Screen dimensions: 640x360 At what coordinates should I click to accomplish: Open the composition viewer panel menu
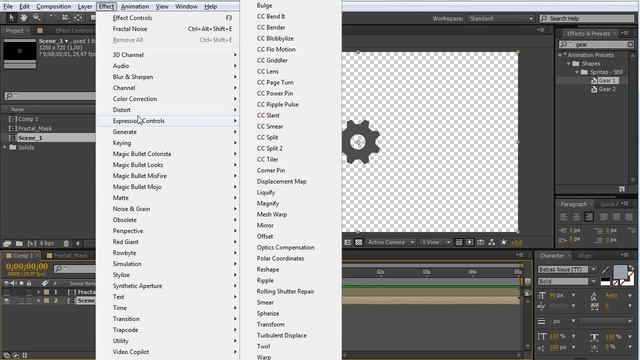point(541,30)
